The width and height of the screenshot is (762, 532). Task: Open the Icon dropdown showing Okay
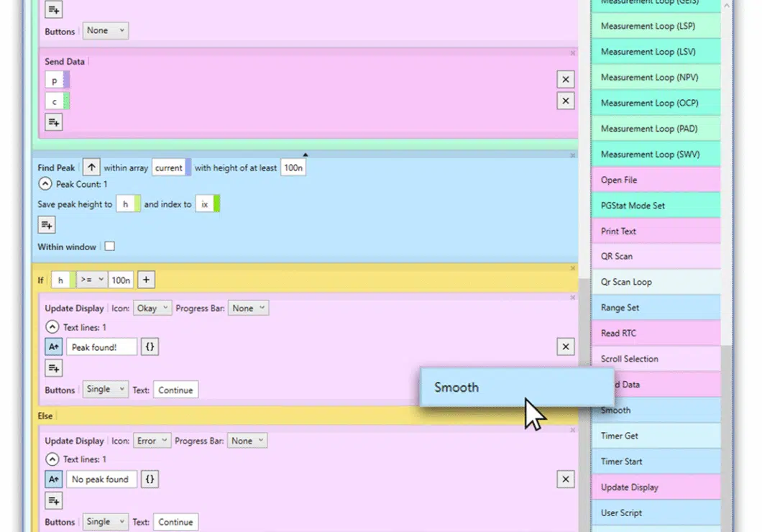point(152,308)
